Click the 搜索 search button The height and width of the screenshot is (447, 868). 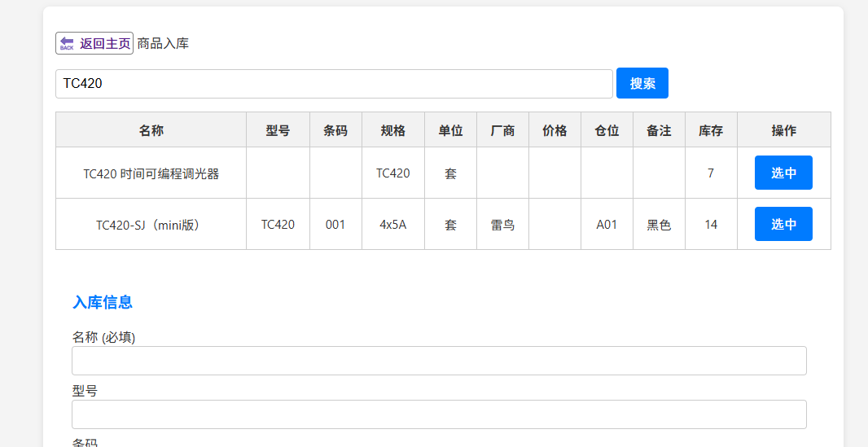pyautogui.click(x=642, y=84)
